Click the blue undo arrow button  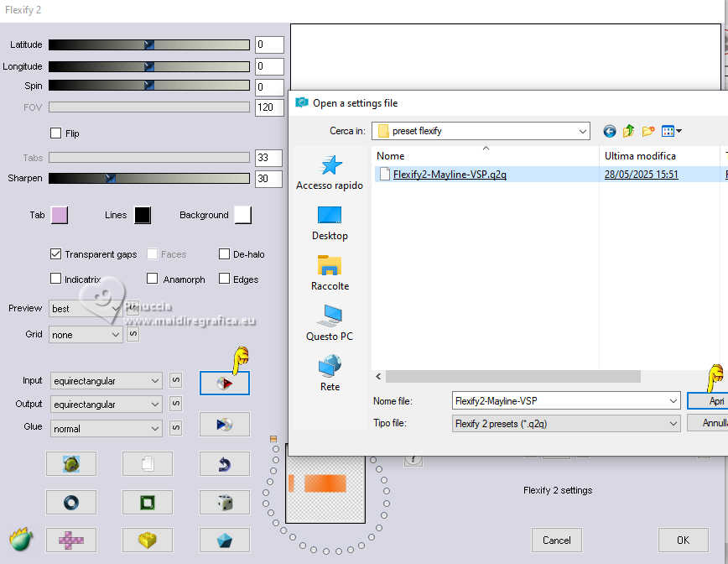pos(224,463)
